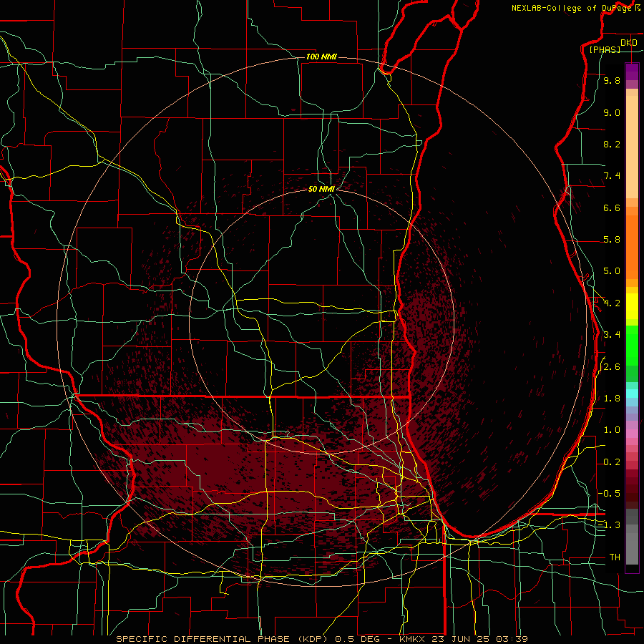Click the 1.8 value on the scale
Viewport: 644px width, 644px height.
click(x=612, y=399)
